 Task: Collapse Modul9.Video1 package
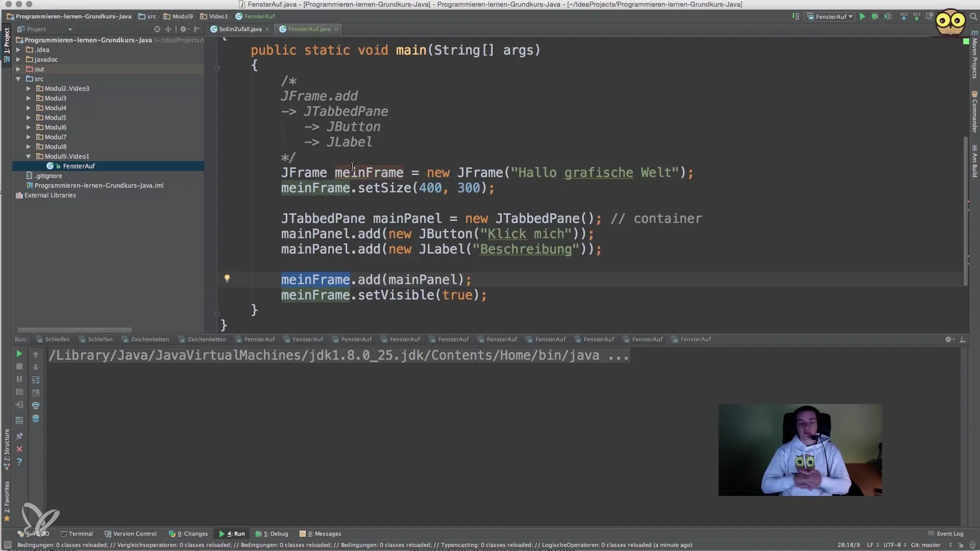[x=29, y=157]
